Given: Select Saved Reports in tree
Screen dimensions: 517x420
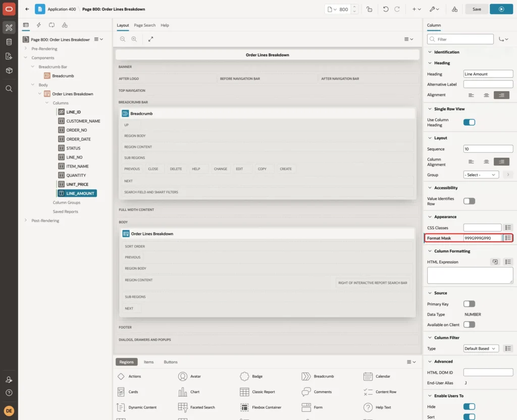Looking at the screenshot, I should tap(65, 212).
